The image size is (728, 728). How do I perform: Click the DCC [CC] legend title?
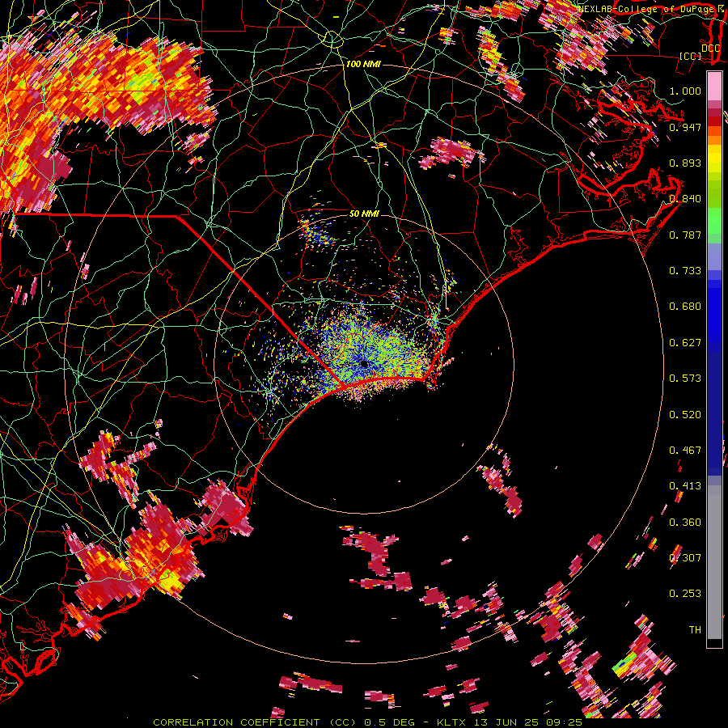point(700,52)
